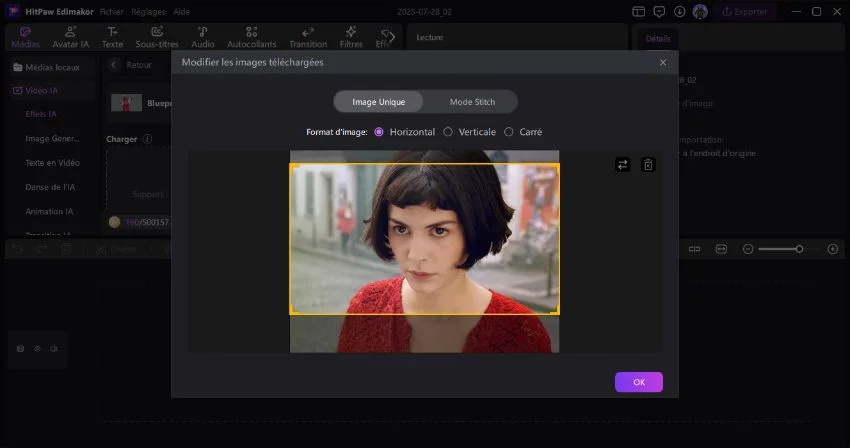Open the Avatar IA tool

(x=70, y=37)
